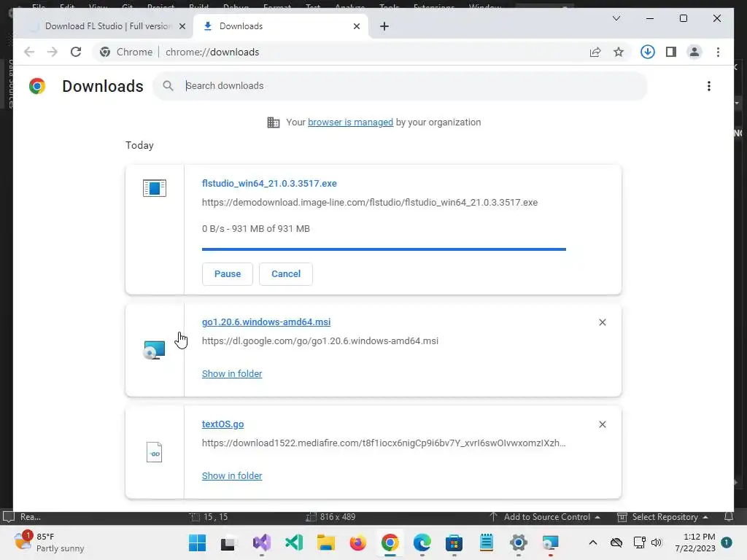Click the managed organization building icon
This screenshot has width=747, height=560.
coord(274,122)
